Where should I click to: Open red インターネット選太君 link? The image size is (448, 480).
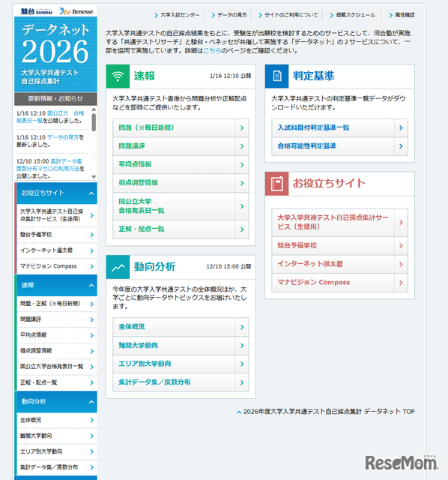340,264
